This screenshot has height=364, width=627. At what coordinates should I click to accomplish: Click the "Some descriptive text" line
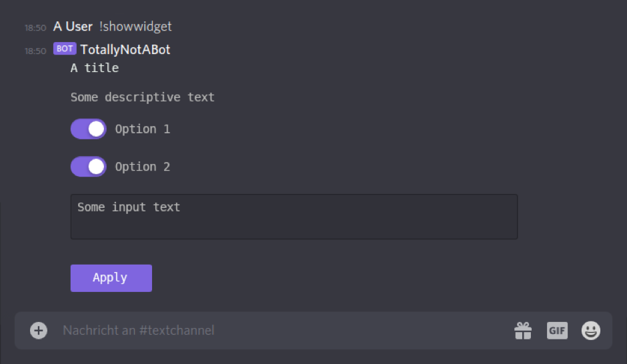[143, 97]
